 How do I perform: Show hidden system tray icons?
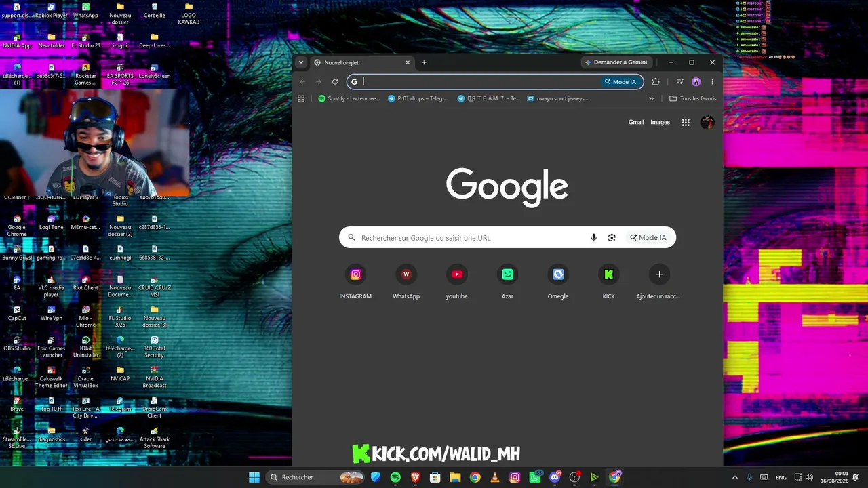(734, 477)
